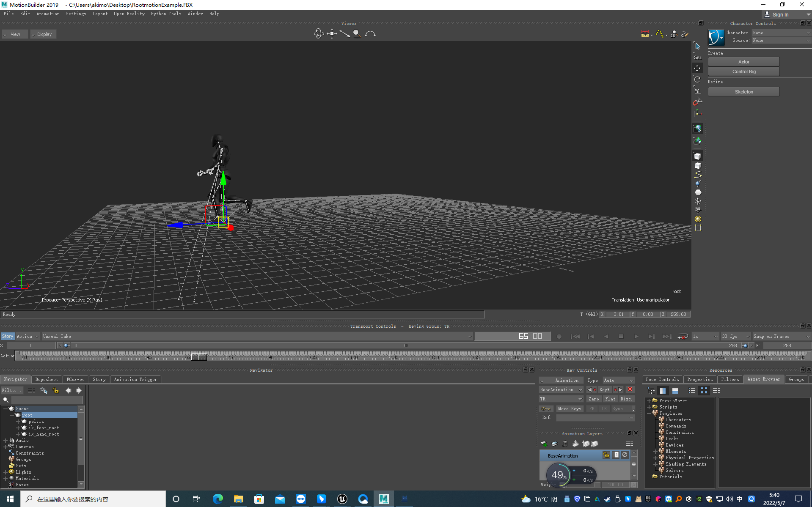Toggle solo on the BaseAnimation layer
Screen dimensions: 812x507
pos(616,455)
